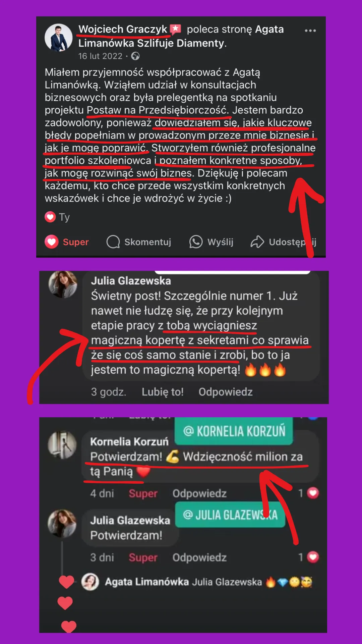
Task: Open the heart reaction list next to Ty
Action: tap(50, 217)
